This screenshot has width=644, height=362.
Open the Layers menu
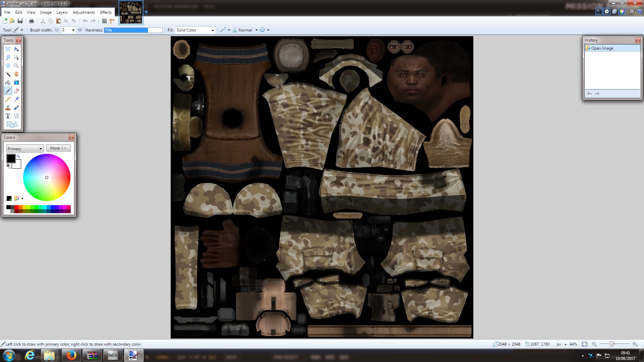(x=62, y=12)
